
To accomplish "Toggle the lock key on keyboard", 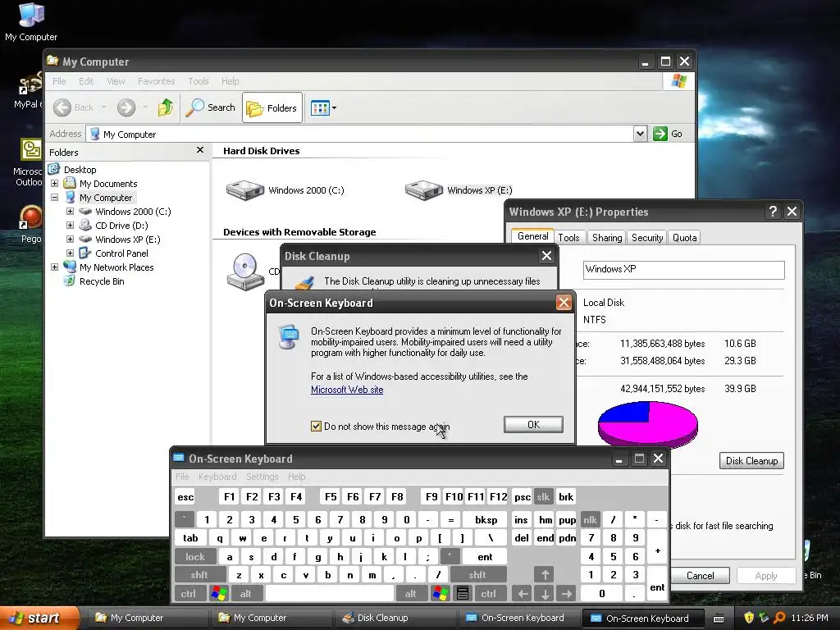I will (x=195, y=557).
